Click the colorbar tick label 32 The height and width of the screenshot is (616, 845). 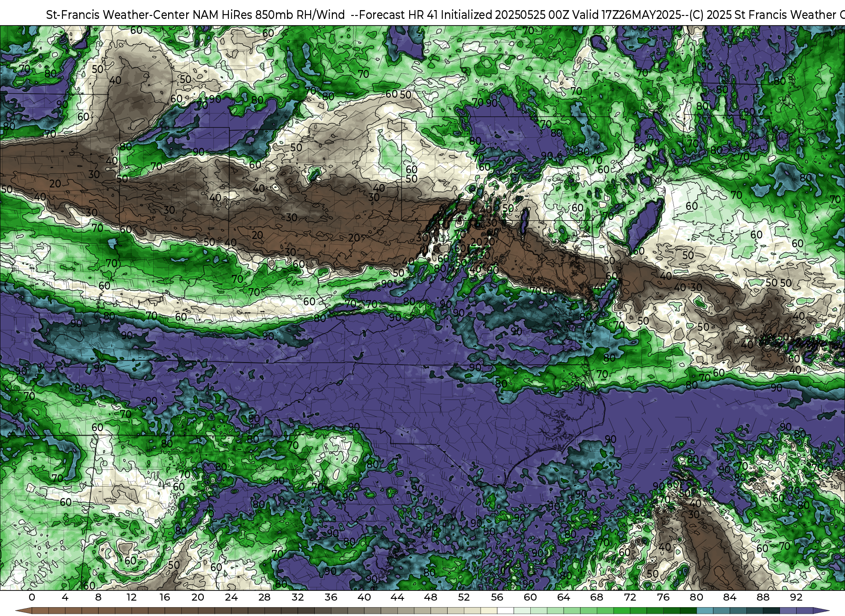pos(298,598)
